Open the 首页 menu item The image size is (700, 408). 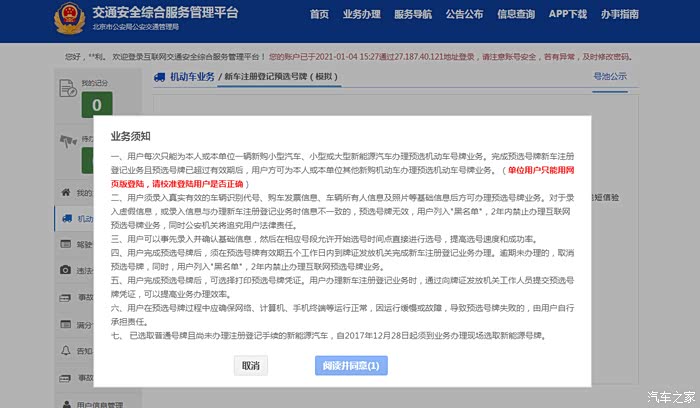319,15
